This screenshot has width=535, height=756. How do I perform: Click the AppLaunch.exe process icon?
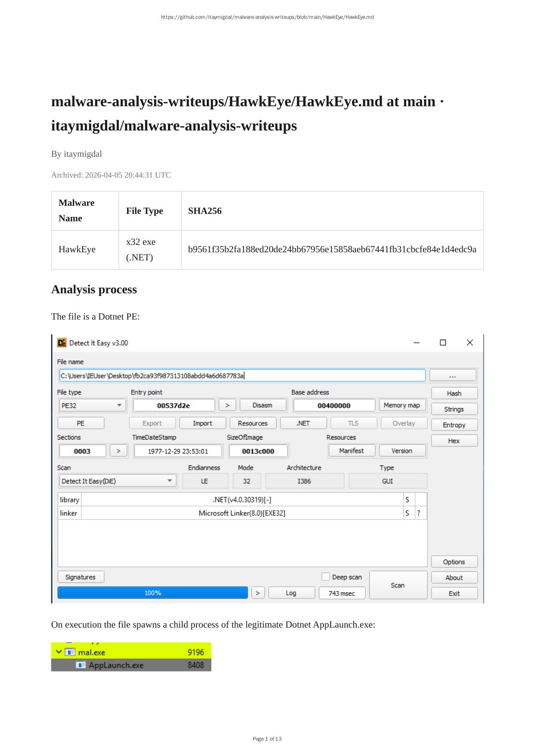tap(81, 665)
